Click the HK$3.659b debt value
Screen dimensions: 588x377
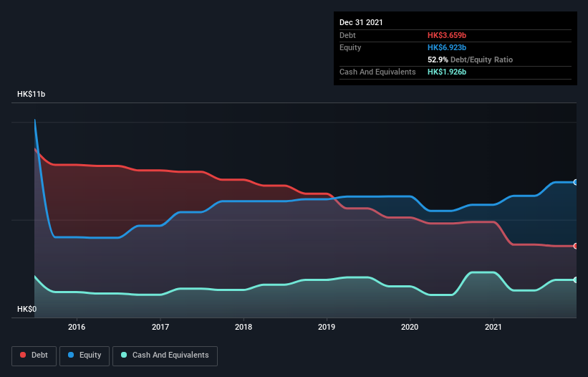coord(447,35)
